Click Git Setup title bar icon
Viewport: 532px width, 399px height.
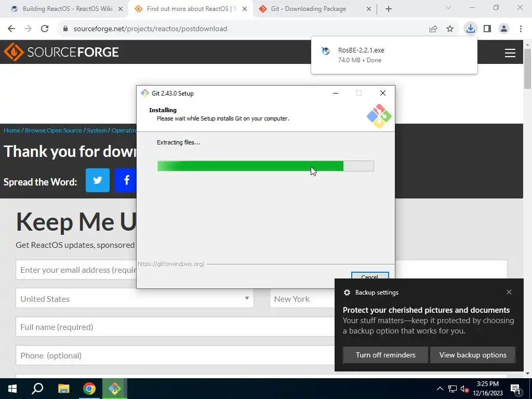coord(145,94)
